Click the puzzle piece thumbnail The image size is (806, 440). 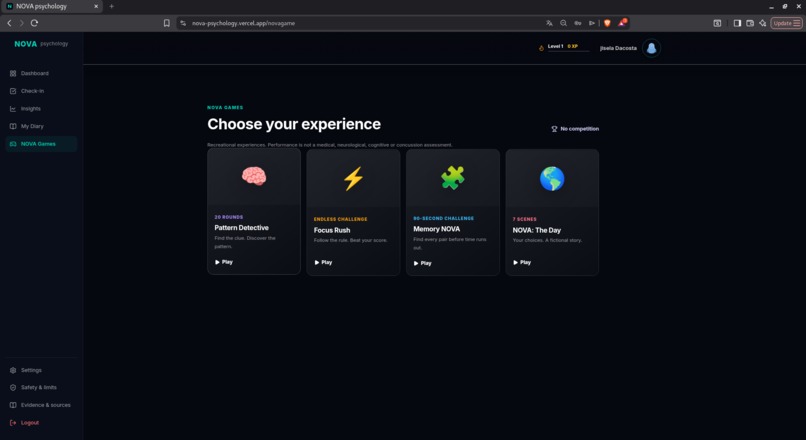tap(453, 178)
